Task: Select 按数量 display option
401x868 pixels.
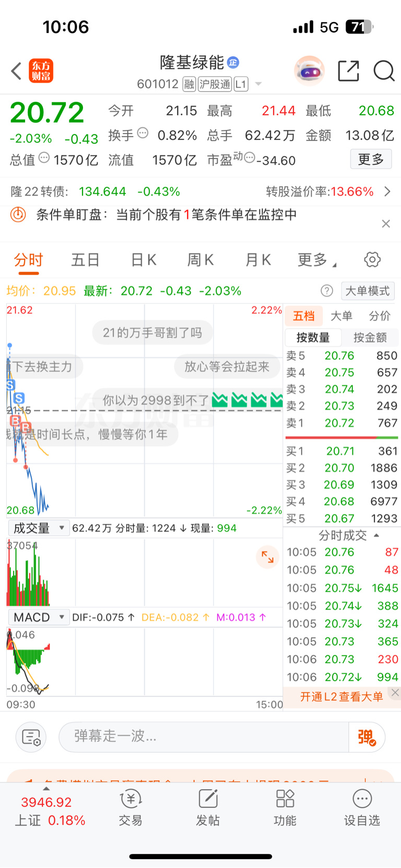Action: (313, 338)
